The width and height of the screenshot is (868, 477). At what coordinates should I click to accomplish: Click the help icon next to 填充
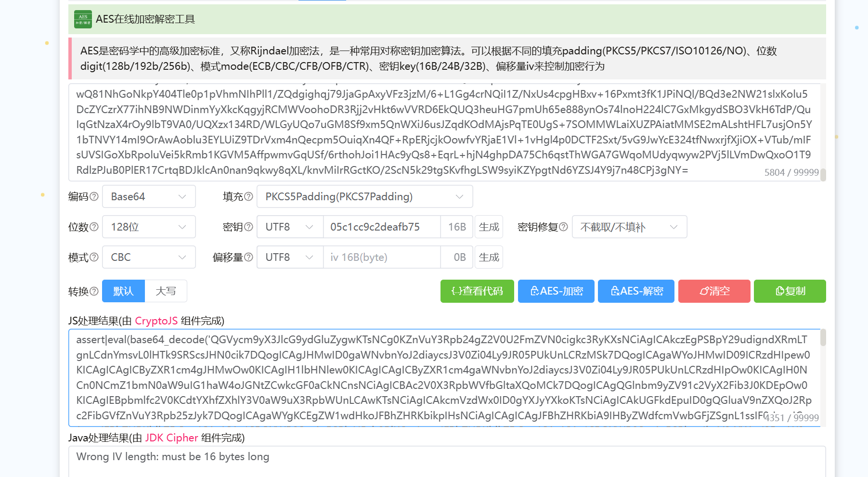[248, 196]
